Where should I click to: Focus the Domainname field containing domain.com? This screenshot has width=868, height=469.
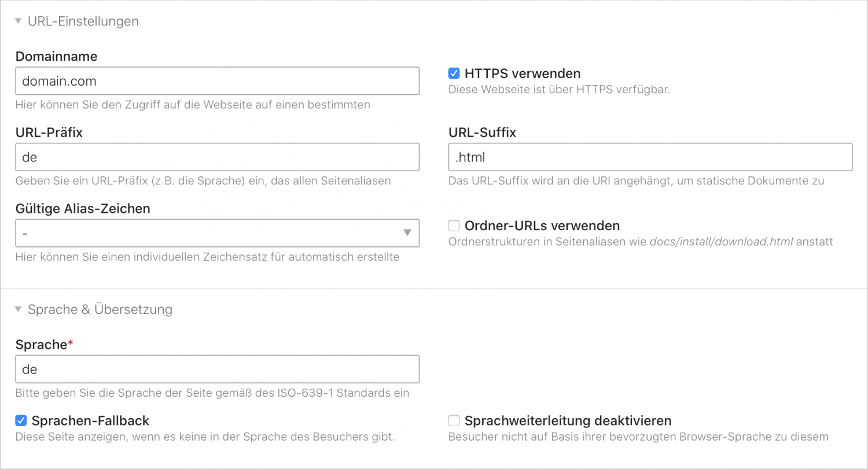click(x=217, y=81)
